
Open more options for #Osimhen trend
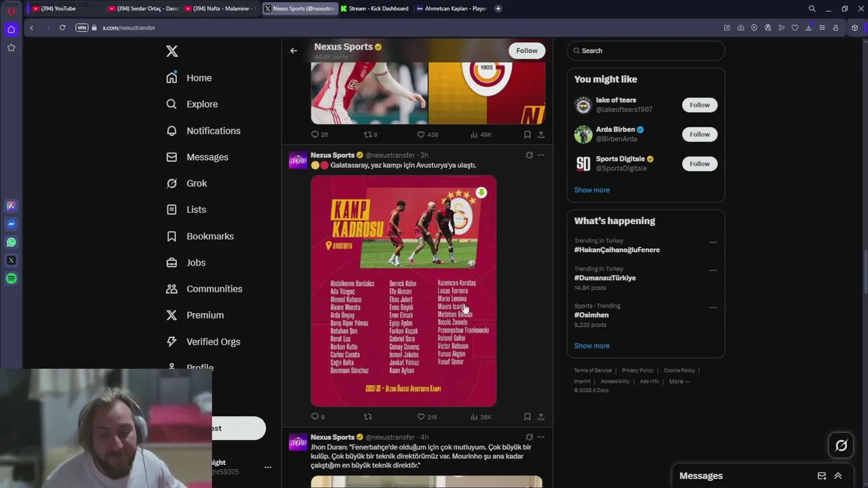coord(713,308)
